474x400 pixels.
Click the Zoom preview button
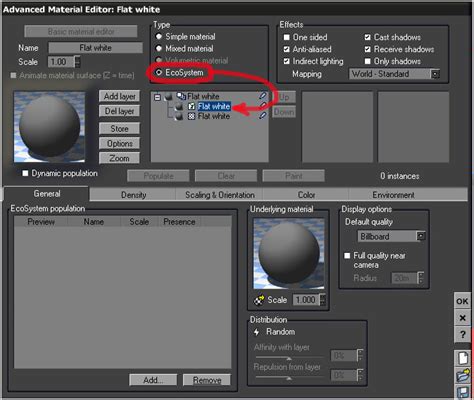click(119, 158)
